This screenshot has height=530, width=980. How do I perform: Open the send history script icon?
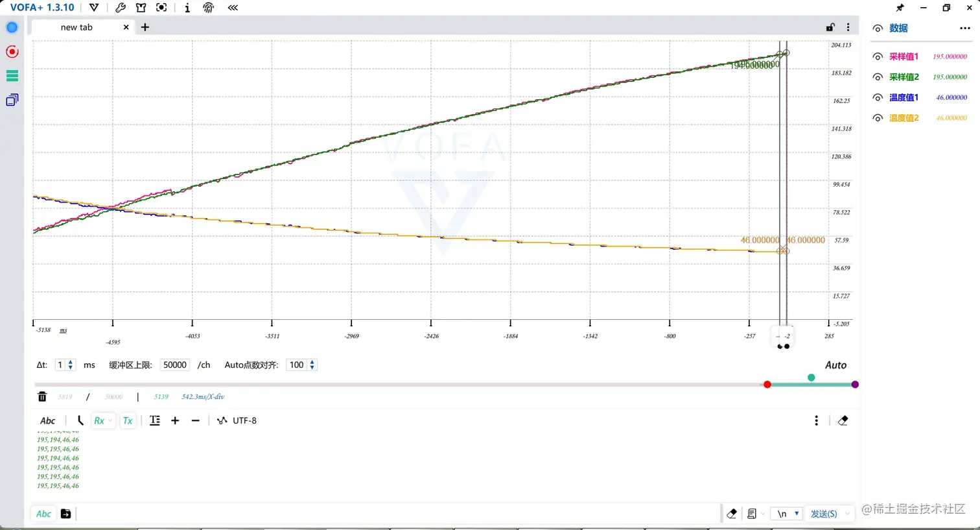coord(752,514)
